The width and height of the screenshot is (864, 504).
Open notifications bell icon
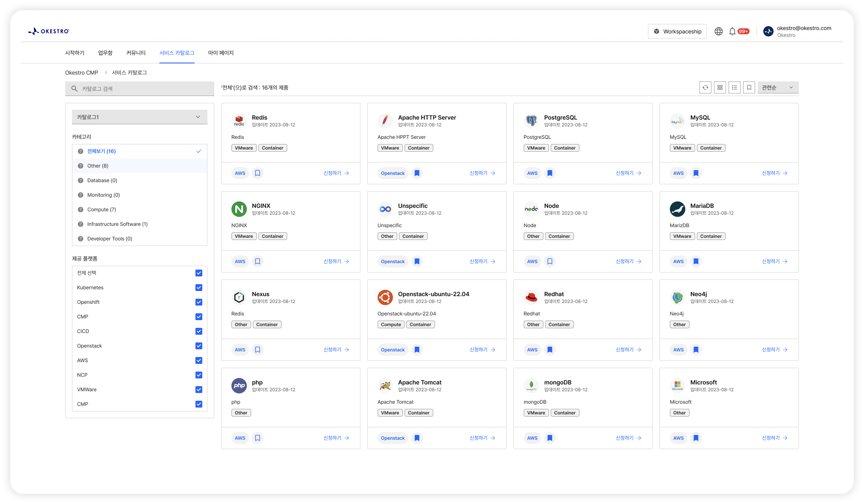tap(732, 31)
